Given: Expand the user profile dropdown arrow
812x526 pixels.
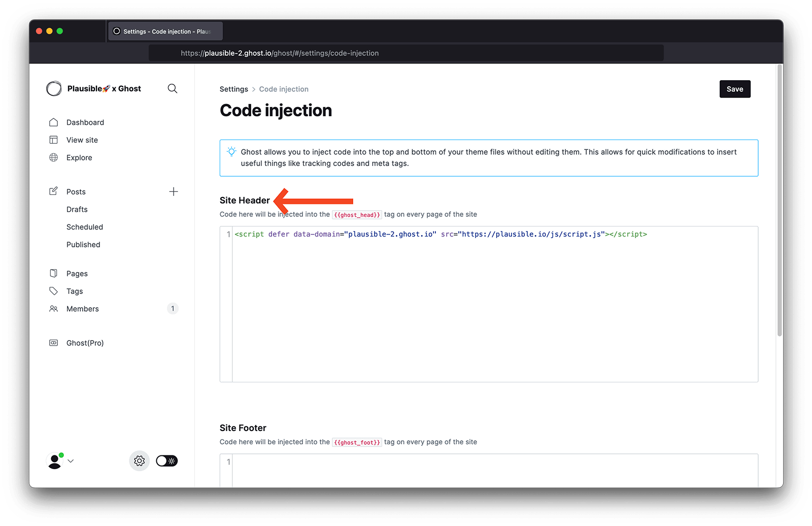Looking at the screenshot, I should 71,461.
